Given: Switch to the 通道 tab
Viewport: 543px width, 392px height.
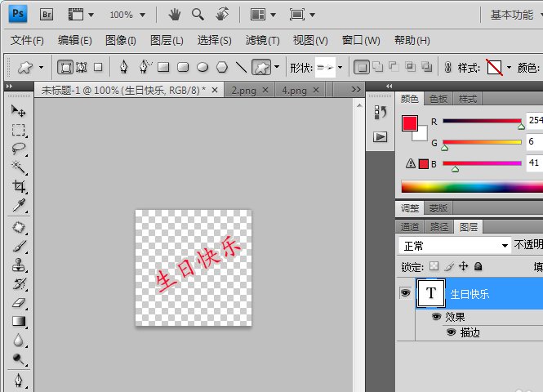Looking at the screenshot, I should click(x=411, y=226).
